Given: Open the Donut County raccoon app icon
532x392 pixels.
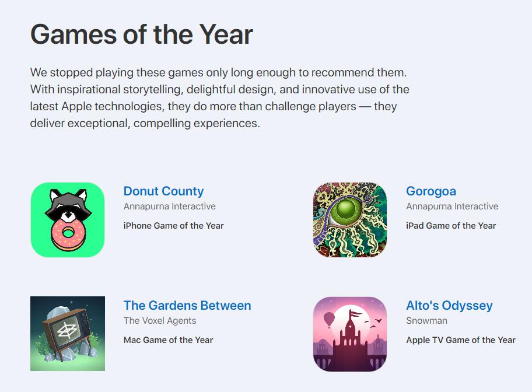Looking at the screenshot, I should tap(68, 219).
